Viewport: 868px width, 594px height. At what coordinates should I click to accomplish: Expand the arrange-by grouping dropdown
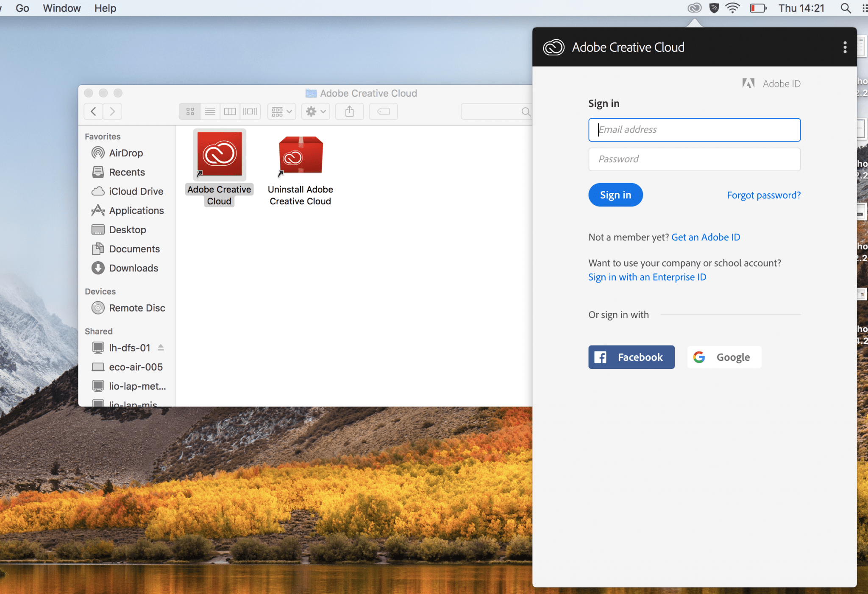click(282, 112)
